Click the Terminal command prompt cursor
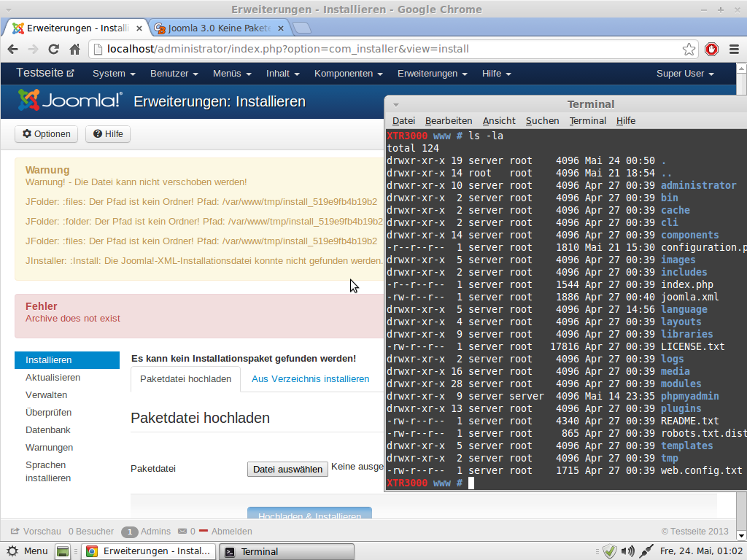Screen dimensions: 747x560 click(471, 483)
